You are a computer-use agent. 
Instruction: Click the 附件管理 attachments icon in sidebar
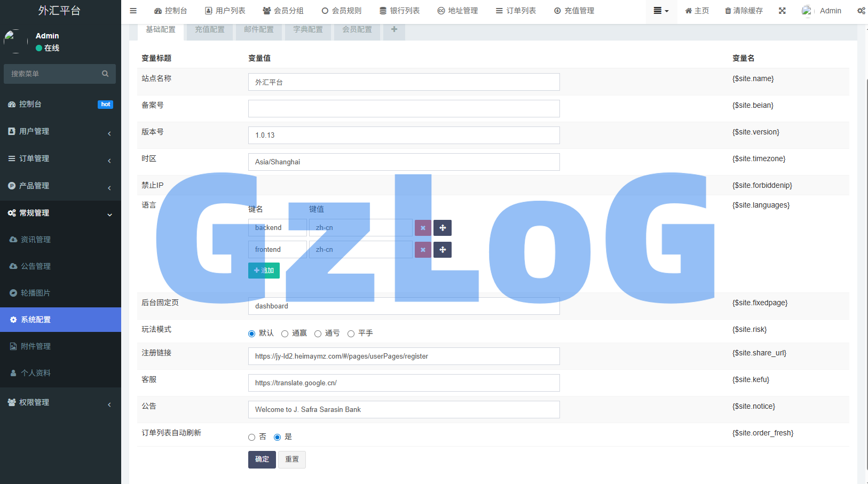pyautogui.click(x=36, y=346)
